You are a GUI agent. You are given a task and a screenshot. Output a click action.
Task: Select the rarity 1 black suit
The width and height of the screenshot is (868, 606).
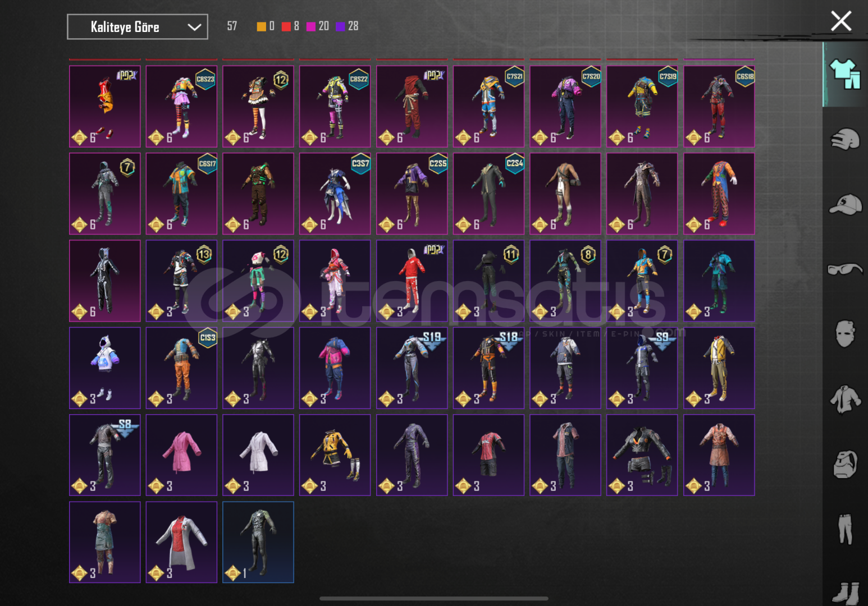[258, 543]
